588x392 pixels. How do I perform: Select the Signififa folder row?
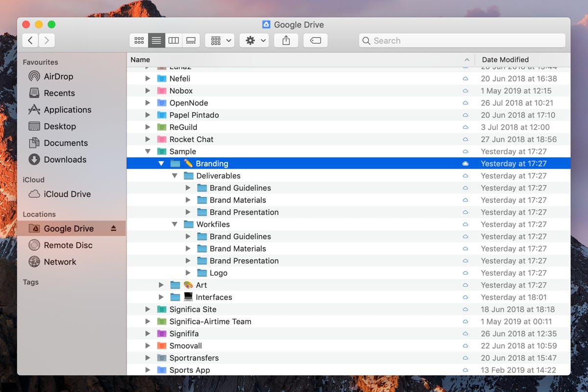(348, 334)
